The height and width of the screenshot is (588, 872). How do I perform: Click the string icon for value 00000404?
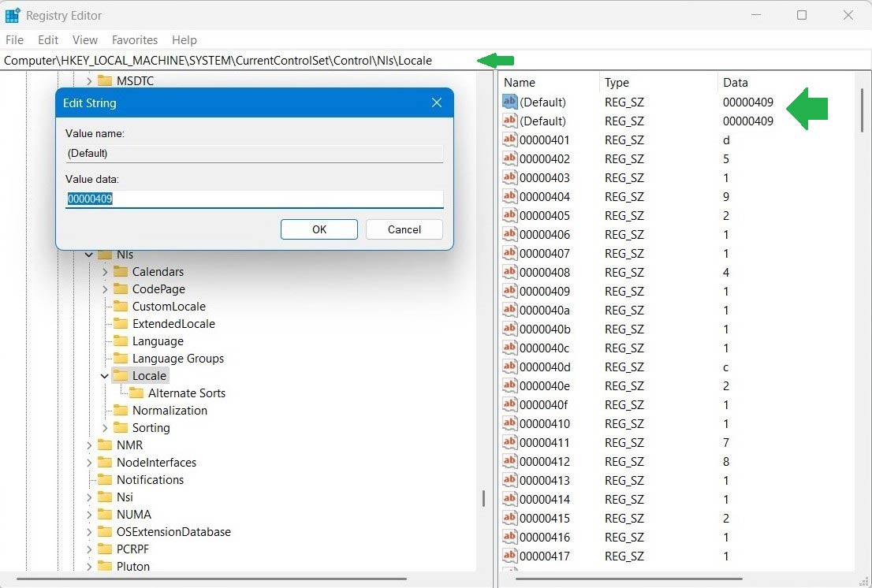(509, 196)
